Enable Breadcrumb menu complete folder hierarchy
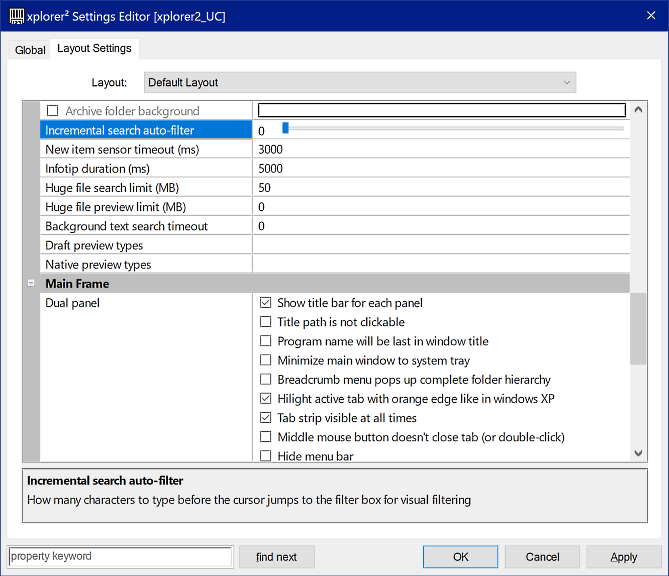Viewport: 669px width, 576px height. click(265, 379)
